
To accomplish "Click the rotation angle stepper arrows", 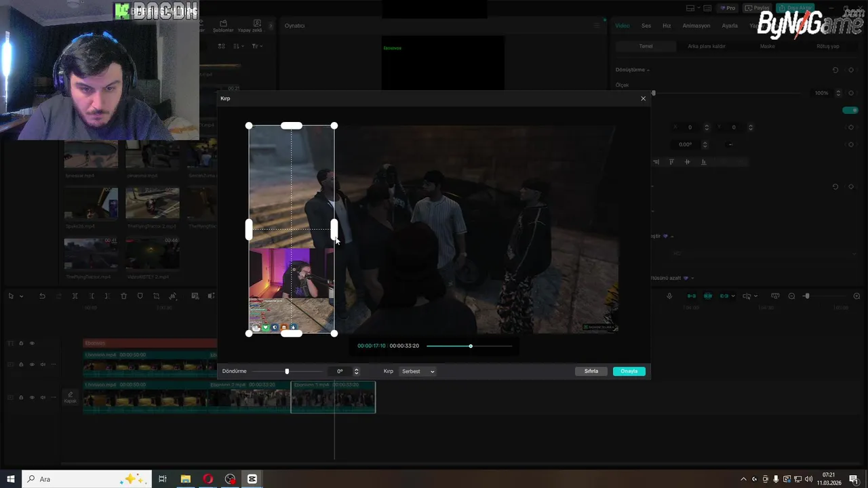I will tap(357, 371).
